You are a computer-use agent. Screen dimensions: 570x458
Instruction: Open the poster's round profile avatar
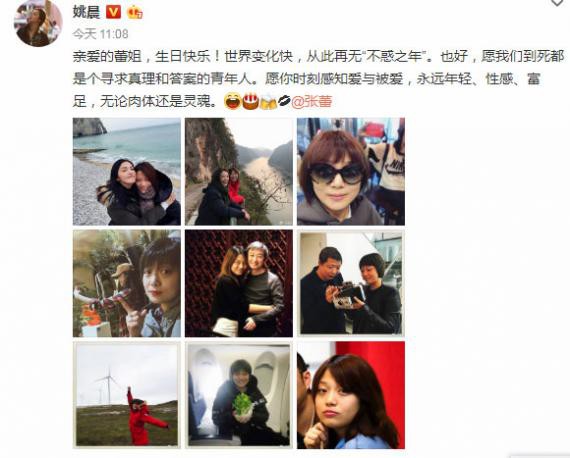(x=38, y=23)
